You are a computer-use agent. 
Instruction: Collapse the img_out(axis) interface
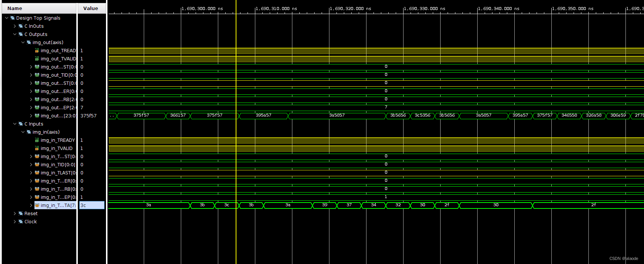pyautogui.click(x=23, y=42)
